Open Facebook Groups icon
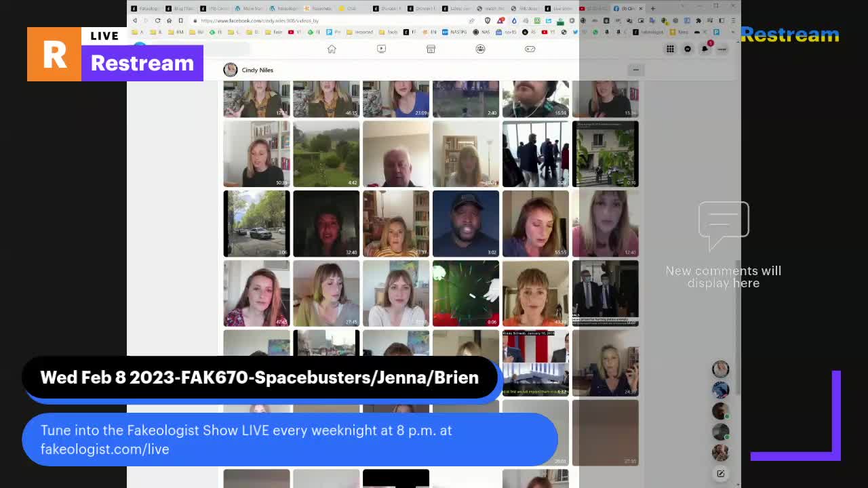Screen dimensions: 868x488 pyautogui.click(x=480, y=49)
